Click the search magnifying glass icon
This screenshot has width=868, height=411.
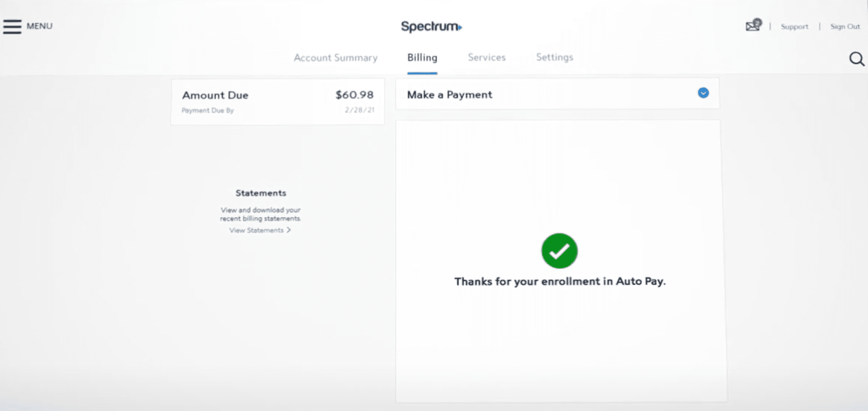pos(856,59)
